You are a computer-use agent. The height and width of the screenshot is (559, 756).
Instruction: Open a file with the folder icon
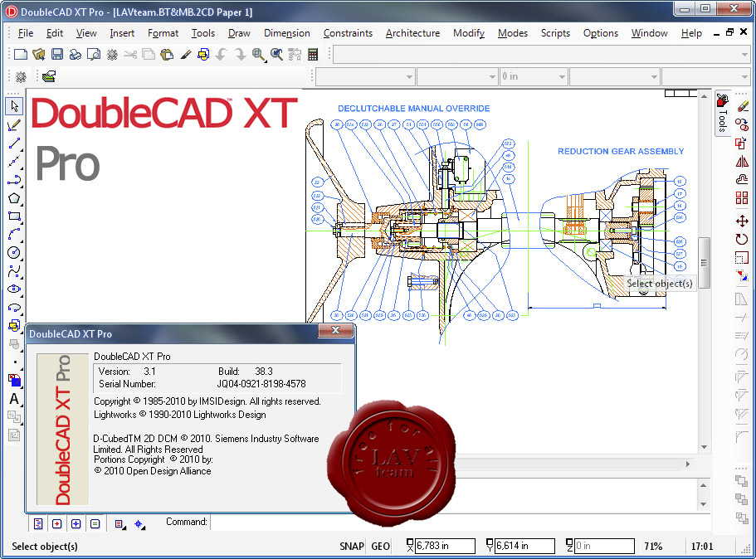(38, 55)
